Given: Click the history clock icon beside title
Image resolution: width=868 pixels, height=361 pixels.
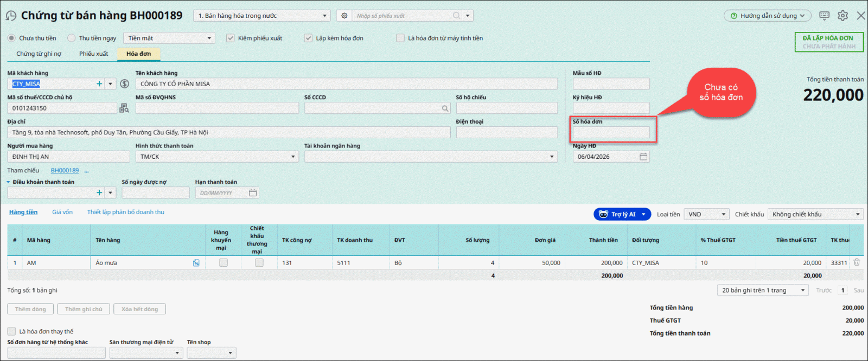Looking at the screenshot, I should (x=11, y=16).
